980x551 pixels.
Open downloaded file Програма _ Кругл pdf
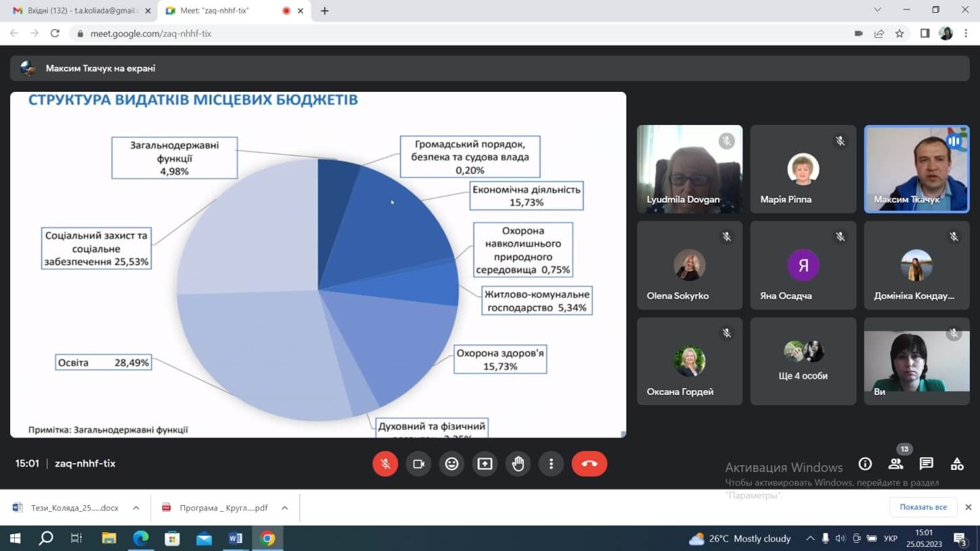point(216,508)
